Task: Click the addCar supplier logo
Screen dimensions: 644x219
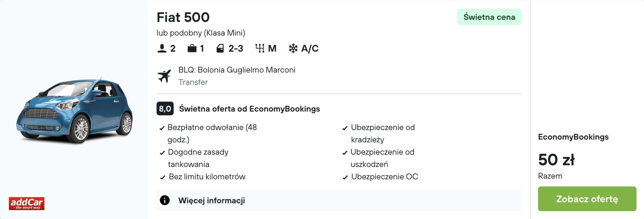Action: click(27, 204)
